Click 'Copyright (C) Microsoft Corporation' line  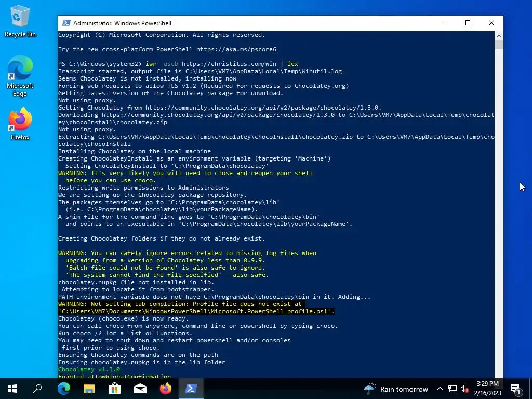tap(162, 35)
